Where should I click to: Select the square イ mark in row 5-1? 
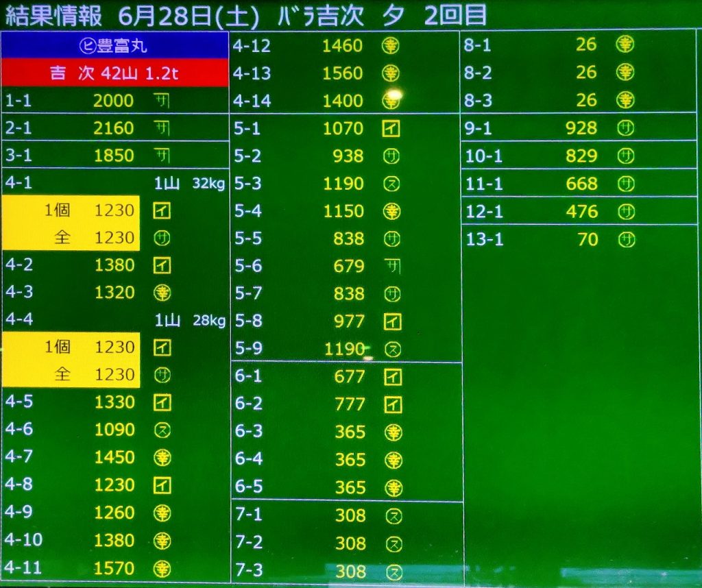(x=391, y=128)
